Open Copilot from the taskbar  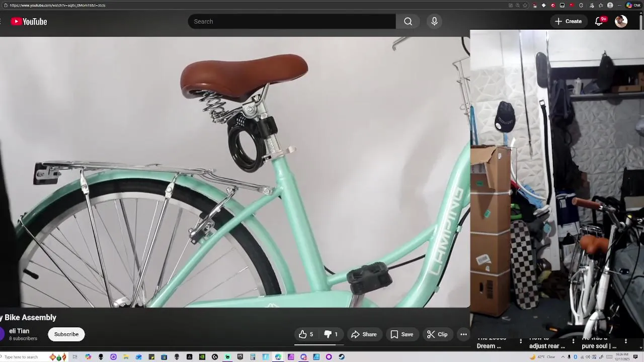click(x=88, y=357)
